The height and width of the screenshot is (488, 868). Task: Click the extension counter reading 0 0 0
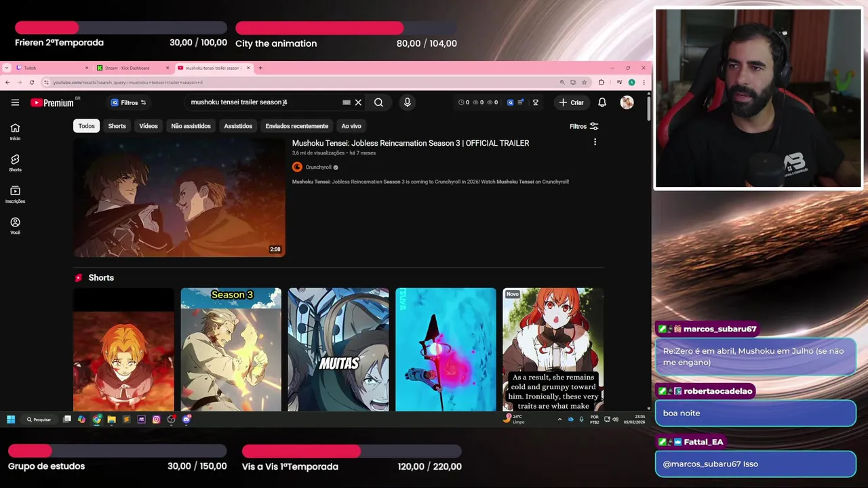[478, 102]
